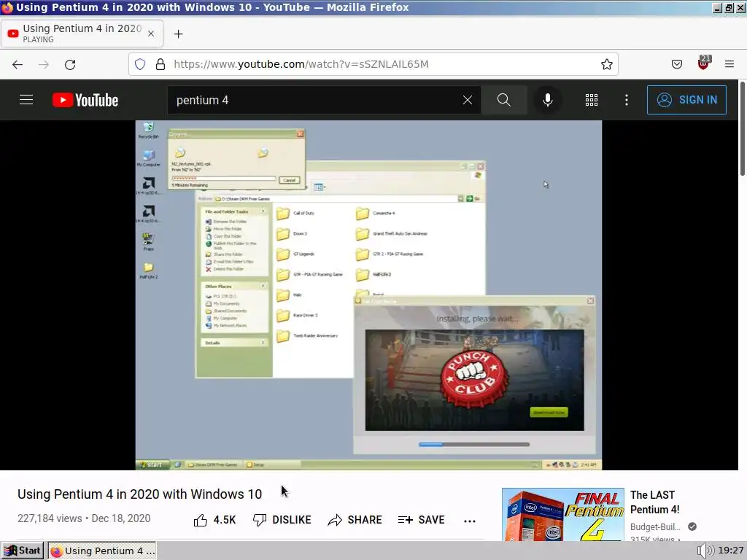
Task: Open the YouTube apps grid
Action: coord(591,100)
